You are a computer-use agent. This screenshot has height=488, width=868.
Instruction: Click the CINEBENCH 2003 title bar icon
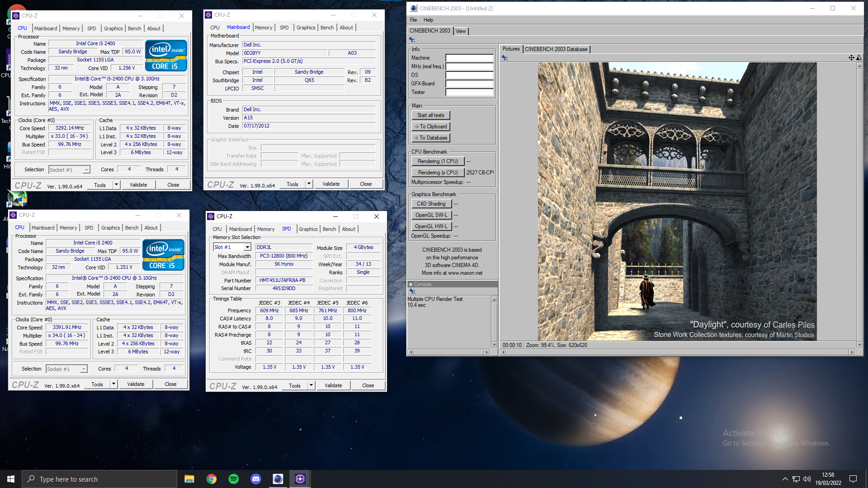[414, 8]
